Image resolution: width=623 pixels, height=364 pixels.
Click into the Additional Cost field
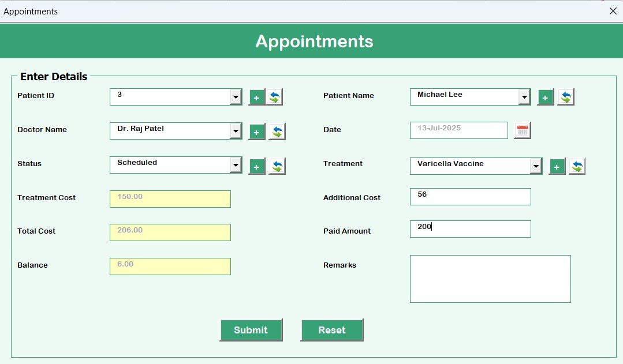pyautogui.click(x=471, y=197)
